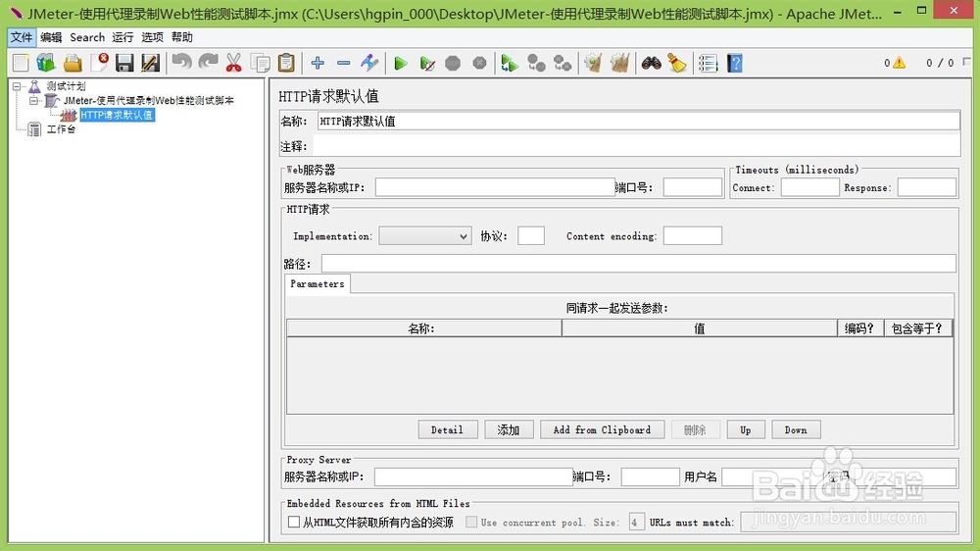Select the Parameters tab
Screen dimensions: 980x551
click(x=317, y=284)
